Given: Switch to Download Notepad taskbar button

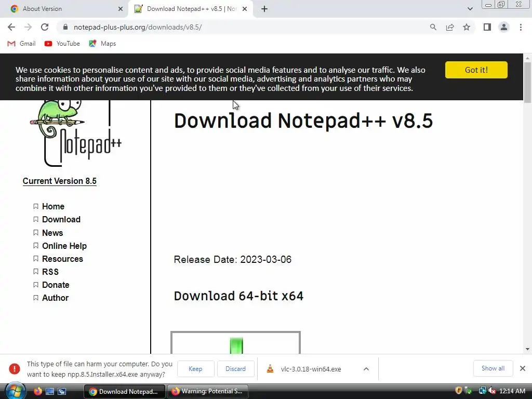Looking at the screenshot, I should tap(125, 392).
